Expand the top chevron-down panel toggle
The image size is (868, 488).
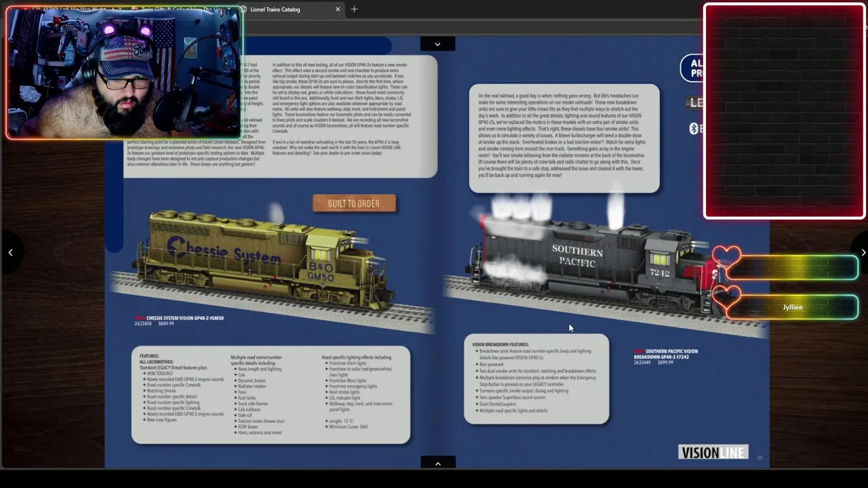[437, 44]
